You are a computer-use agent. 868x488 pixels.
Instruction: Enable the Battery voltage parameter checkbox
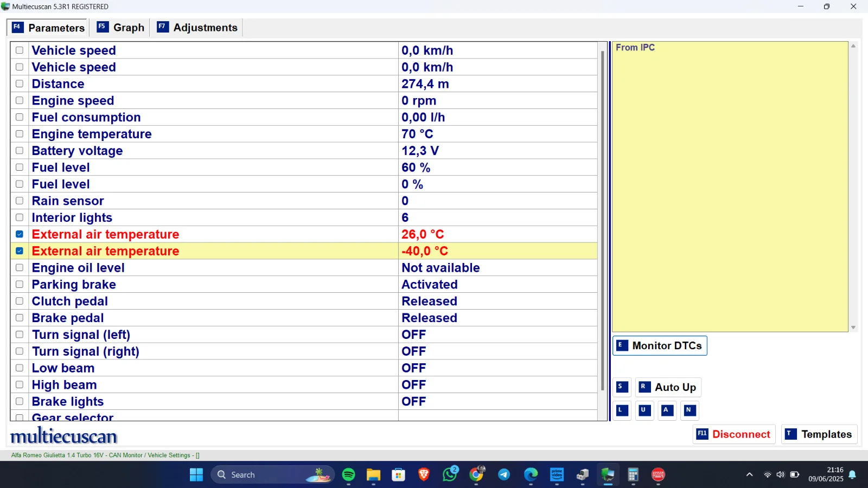20,151
